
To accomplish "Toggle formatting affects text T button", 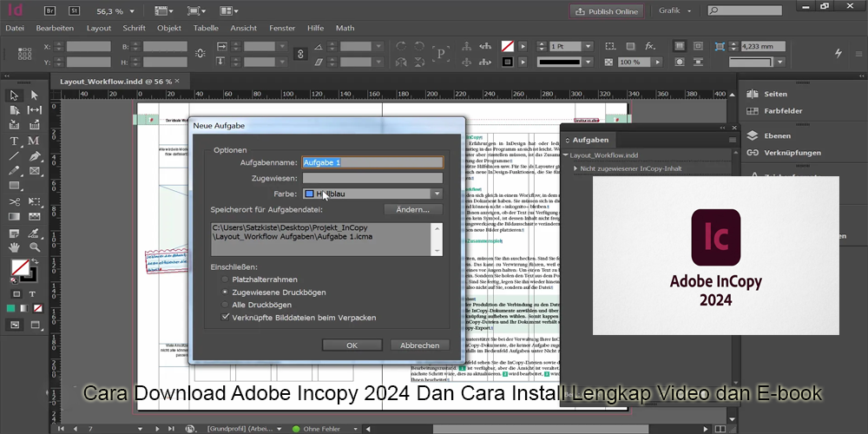I will pyautogui.click(x=32, y=294).
